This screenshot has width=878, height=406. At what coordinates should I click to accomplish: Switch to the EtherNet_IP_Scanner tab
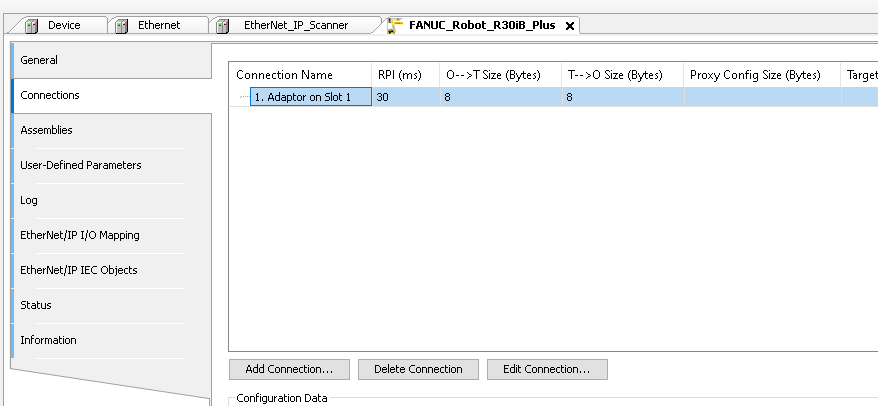pos(296,25)
